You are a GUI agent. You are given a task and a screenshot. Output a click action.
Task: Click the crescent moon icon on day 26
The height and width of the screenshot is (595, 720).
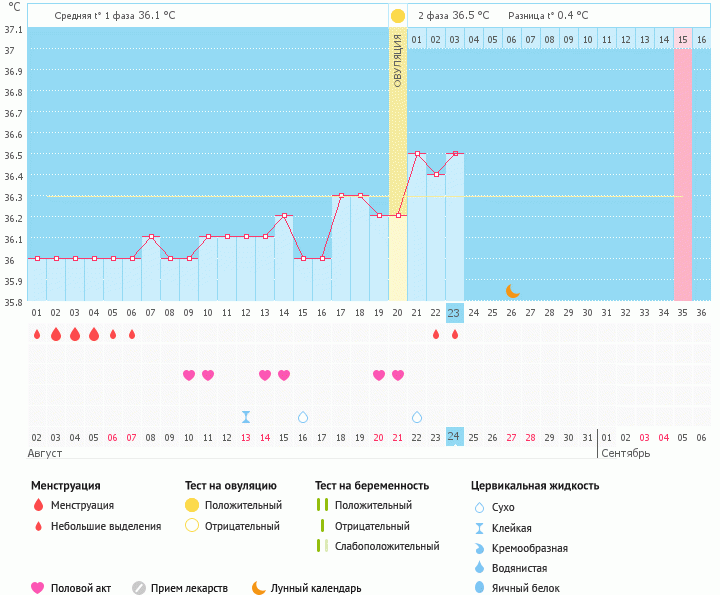(x=512, y=290)
